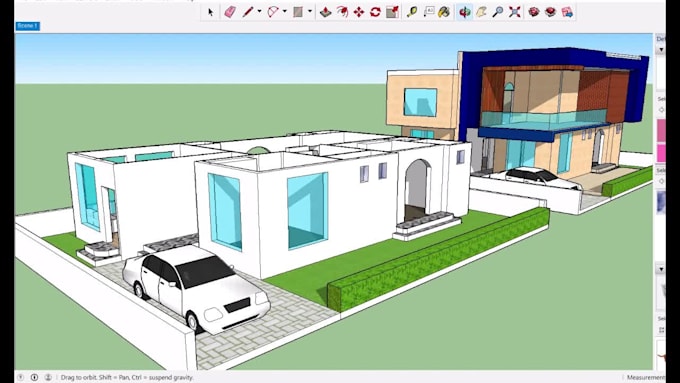Choose the Text label tool

tap(429, 12)
